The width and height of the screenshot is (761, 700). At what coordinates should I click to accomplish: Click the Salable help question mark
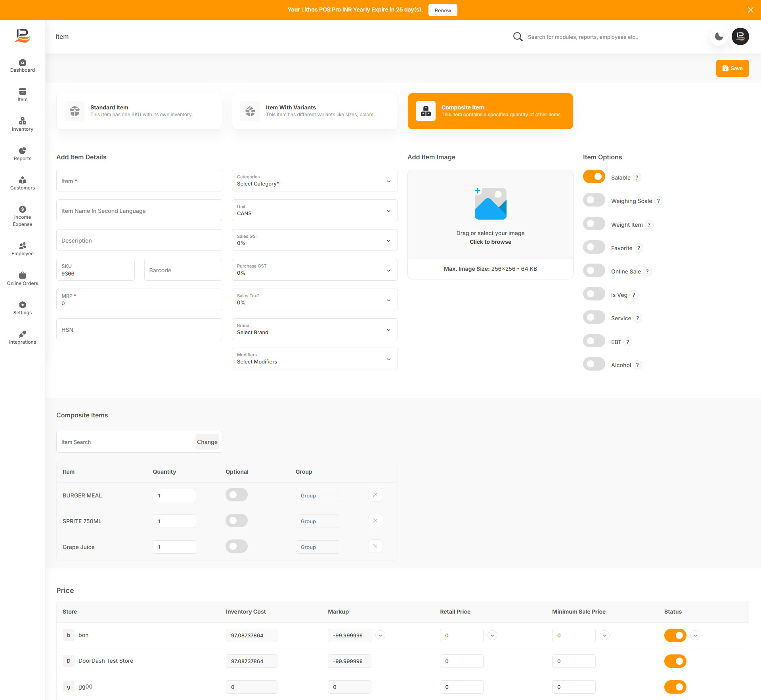click(x=637, y=178)
